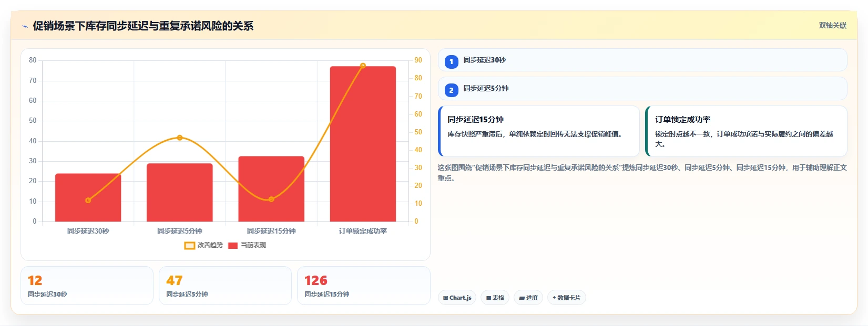Click the orange 改善趋势 legend swatch
Viewport: 868px width, 326px height.
tap(190, 245)
